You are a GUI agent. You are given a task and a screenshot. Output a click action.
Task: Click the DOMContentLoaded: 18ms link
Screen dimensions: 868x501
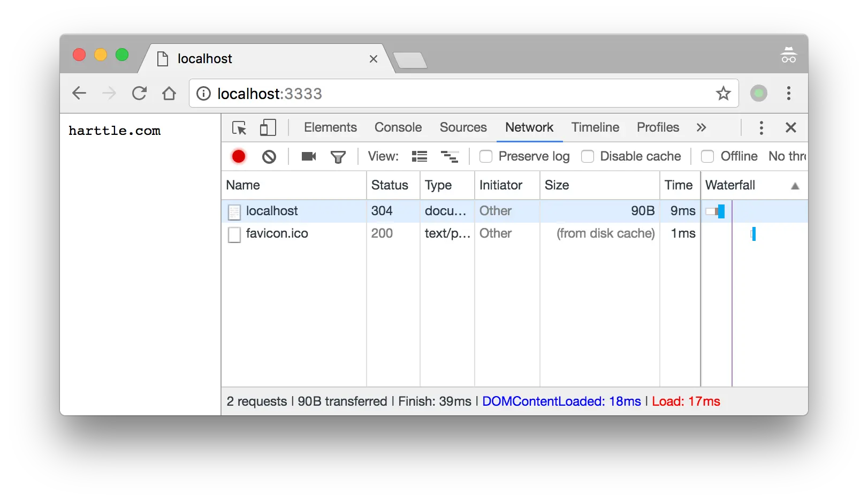[x=561, y=401]
